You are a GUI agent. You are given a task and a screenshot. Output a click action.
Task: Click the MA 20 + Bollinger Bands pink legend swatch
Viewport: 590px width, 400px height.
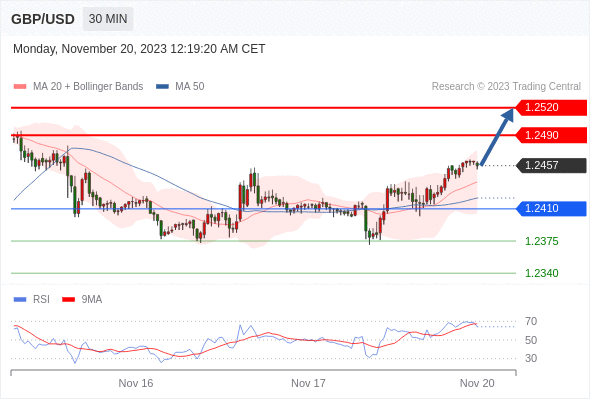(20, 87)
